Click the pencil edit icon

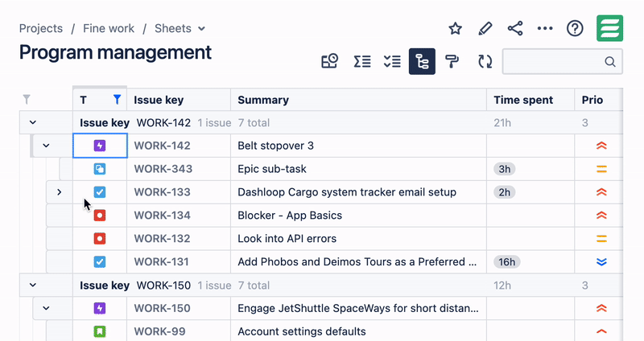tap(485, 29)
